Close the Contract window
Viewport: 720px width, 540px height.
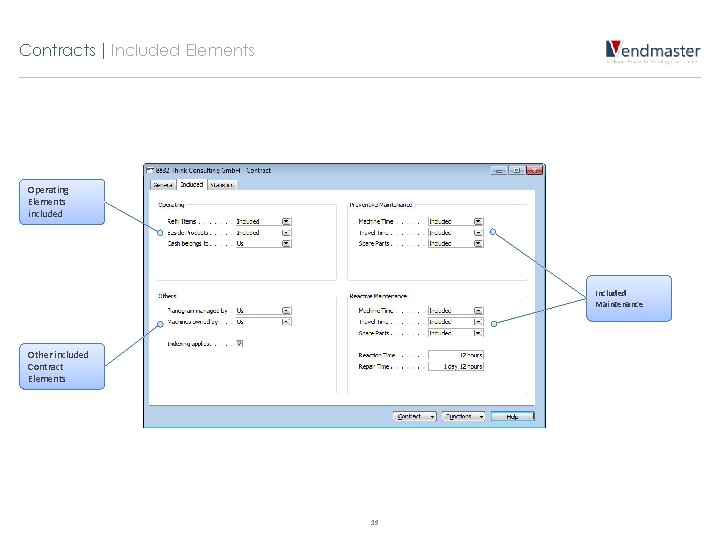pyautogui.click(x=534, y=170)
